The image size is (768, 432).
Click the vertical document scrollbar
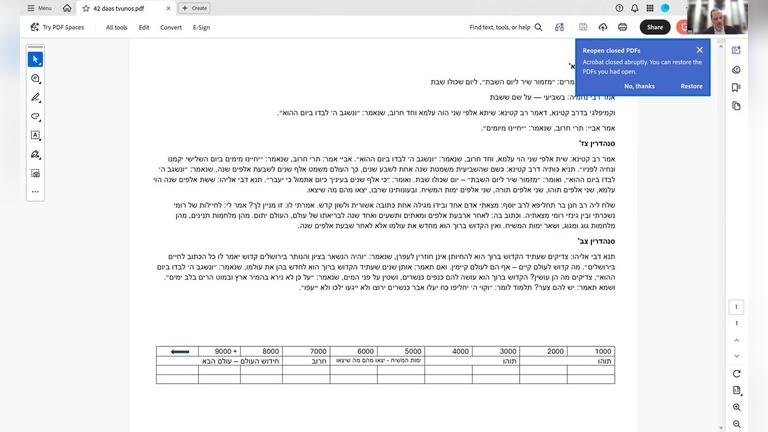tap(720, 235)
